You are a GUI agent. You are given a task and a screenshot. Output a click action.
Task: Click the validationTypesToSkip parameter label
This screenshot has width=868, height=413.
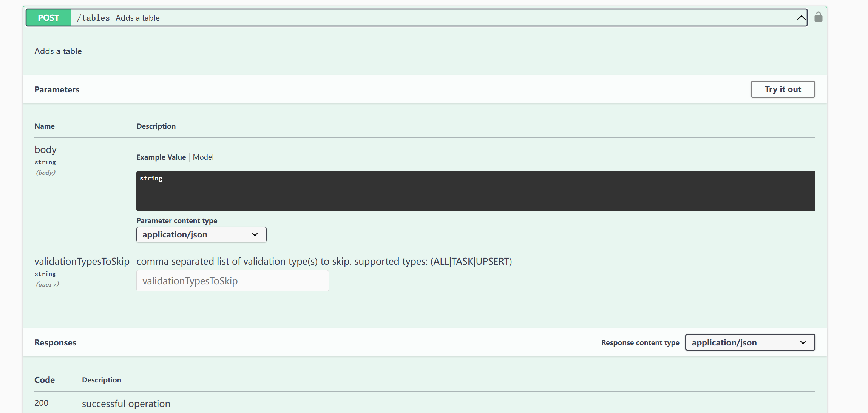82,261
